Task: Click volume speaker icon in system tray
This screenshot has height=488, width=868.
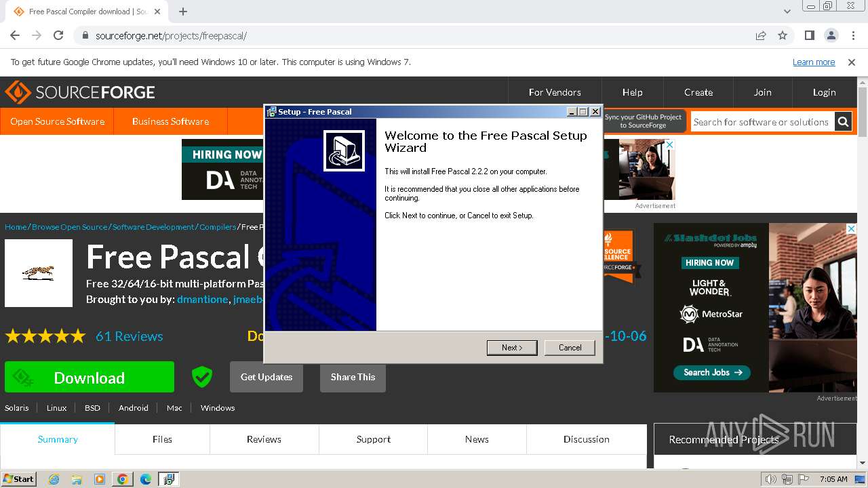Action: (x=770, y=479)
